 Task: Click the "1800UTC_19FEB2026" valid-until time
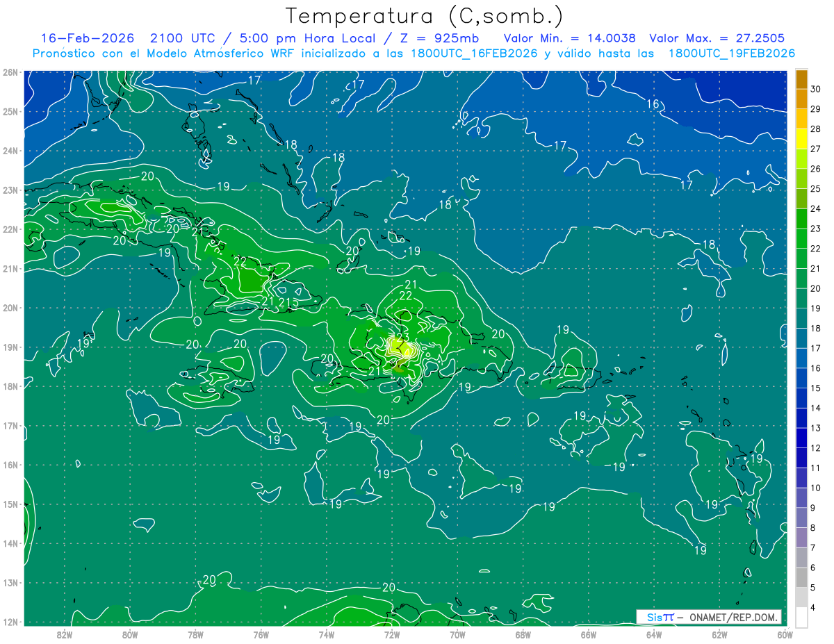731,53
